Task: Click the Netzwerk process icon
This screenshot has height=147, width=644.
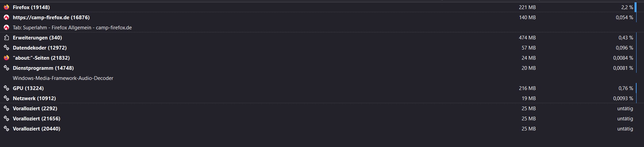Action: coord(6,98)
